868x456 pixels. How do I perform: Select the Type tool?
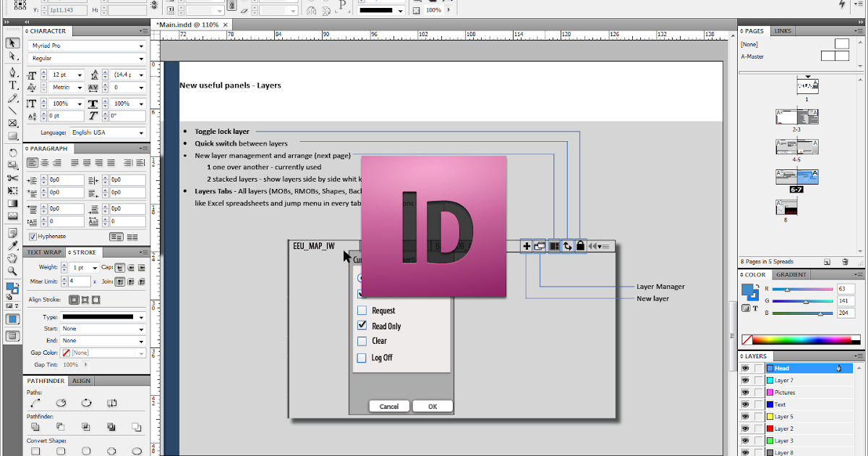[12, 85]
